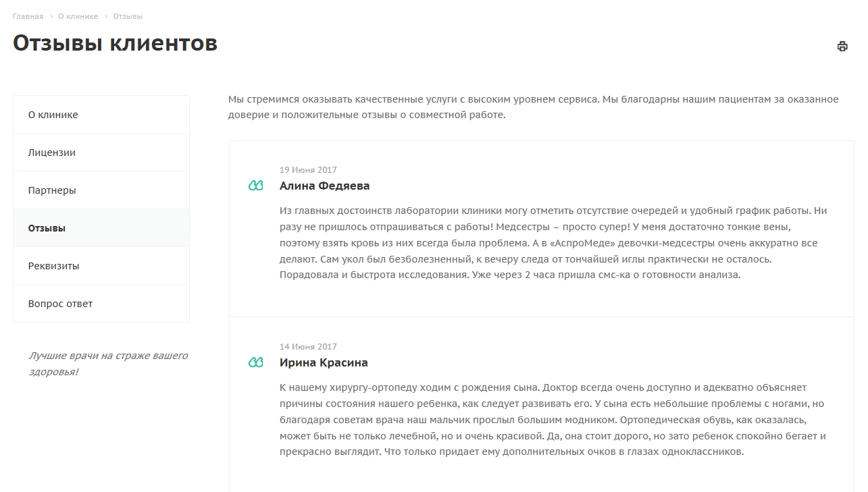
Task: Click first breadcrumb separator chevron
Action: click(x=51, y=16)
